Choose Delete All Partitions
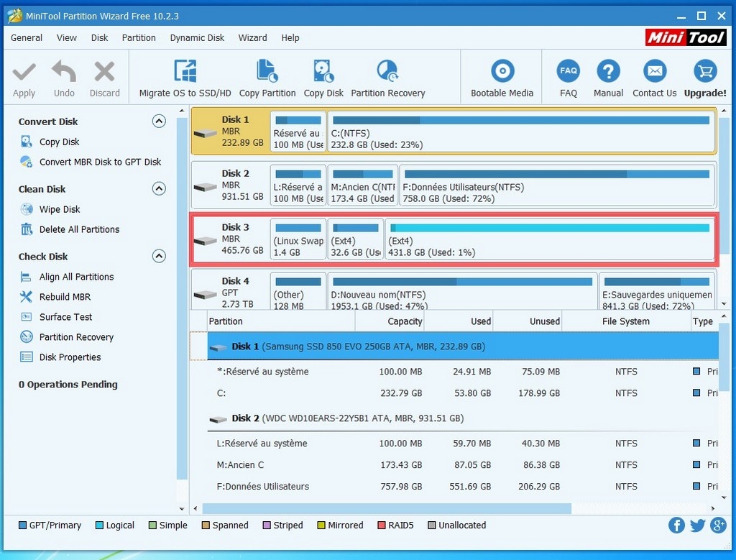 pos(79,229)
